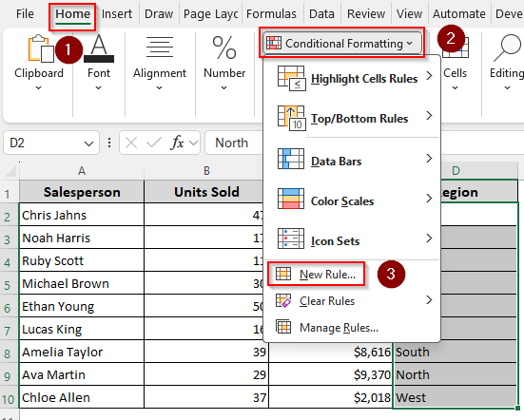Screen dimensions: 524x420
Task: Click the Clear Rules eraser icon
Action: click(x=283, y=300)
